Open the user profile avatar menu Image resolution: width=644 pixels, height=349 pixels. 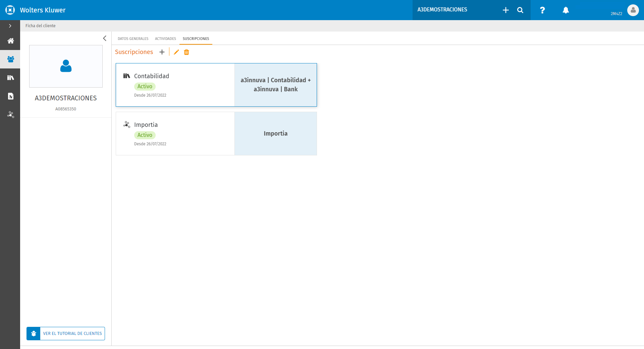click(633, 10)
